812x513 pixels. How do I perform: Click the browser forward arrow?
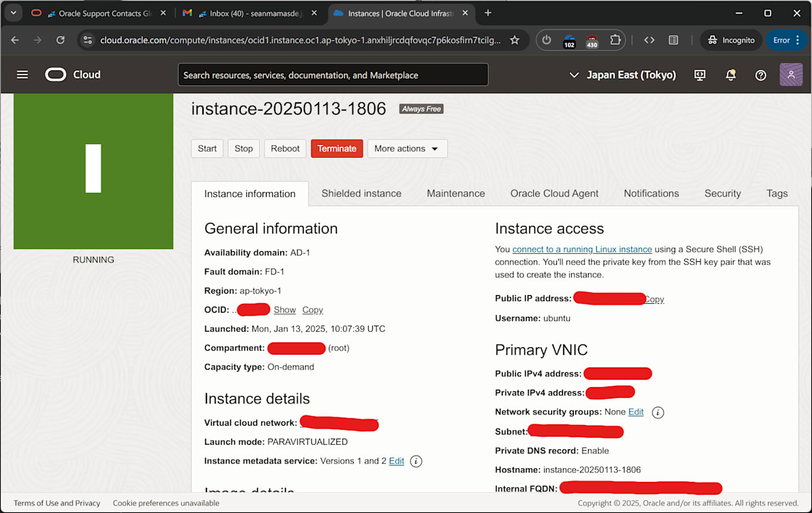37,40
